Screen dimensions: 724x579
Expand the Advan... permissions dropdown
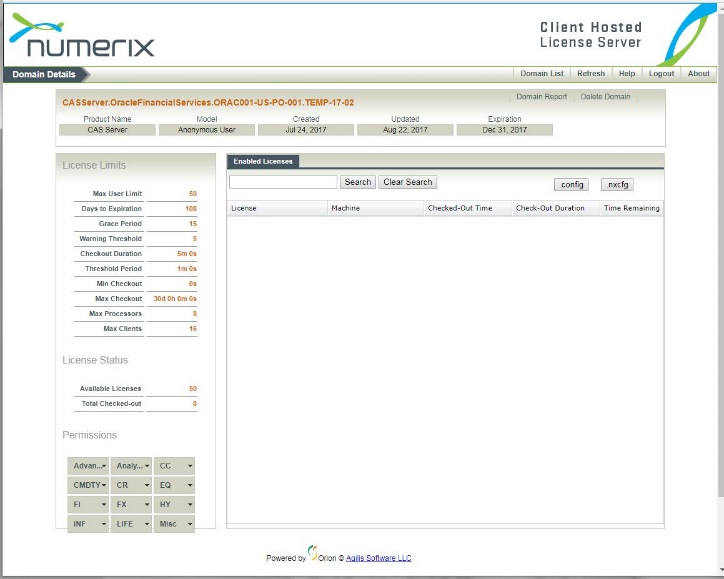coord(88,466)
